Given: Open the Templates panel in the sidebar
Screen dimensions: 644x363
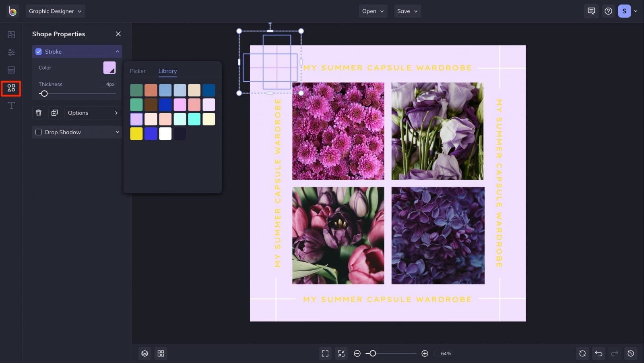Looking at the screenshot, I should tap(11, 70).
